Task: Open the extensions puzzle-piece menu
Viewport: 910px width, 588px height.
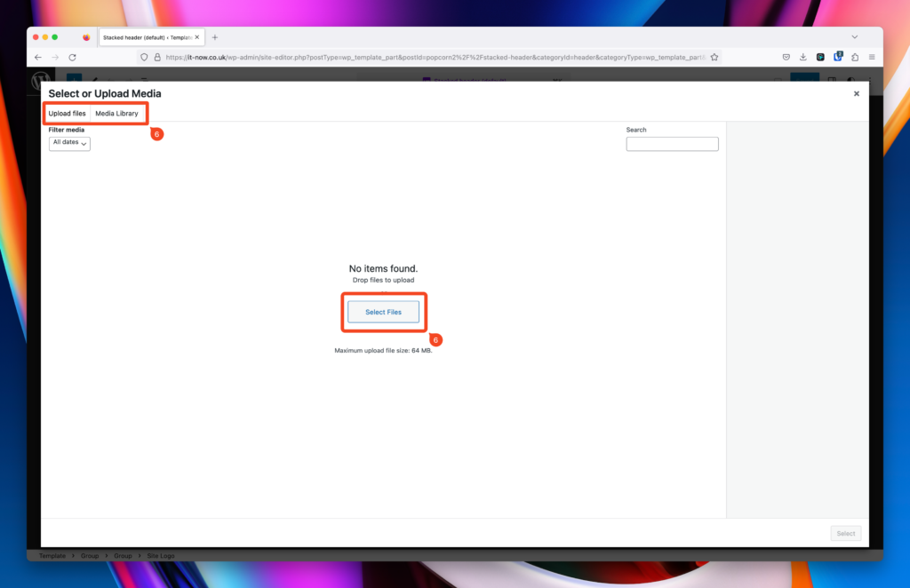Action: 855,58
